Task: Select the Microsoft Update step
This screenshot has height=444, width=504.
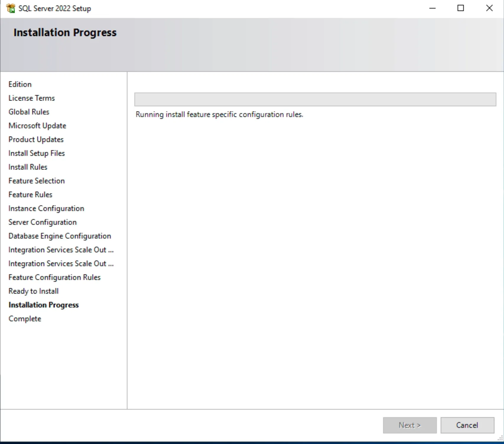Action: coord(37,126)
